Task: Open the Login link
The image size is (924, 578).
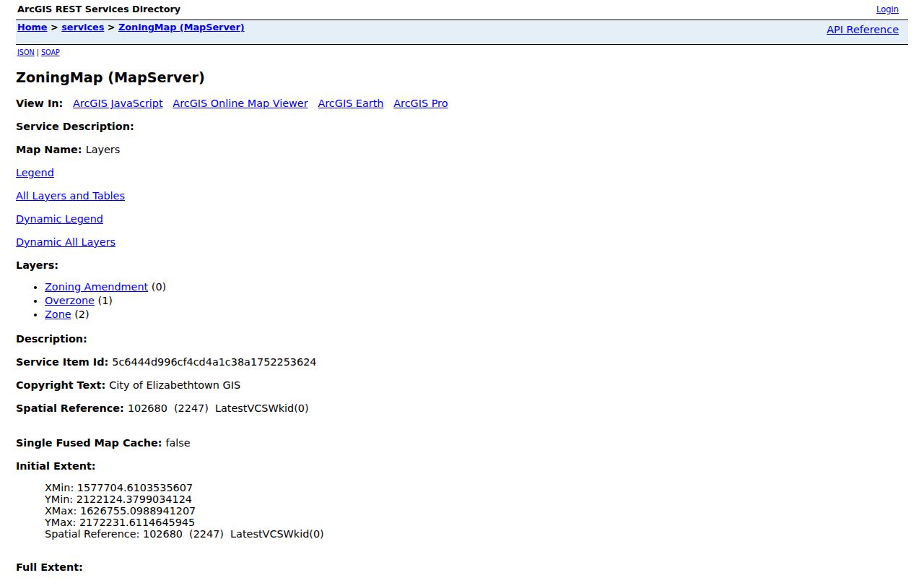Action: (887, 9)
